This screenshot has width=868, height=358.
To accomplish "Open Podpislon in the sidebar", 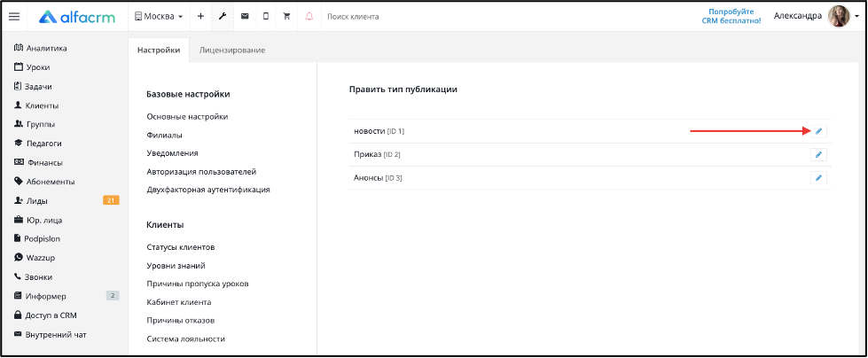I will 36,239.
